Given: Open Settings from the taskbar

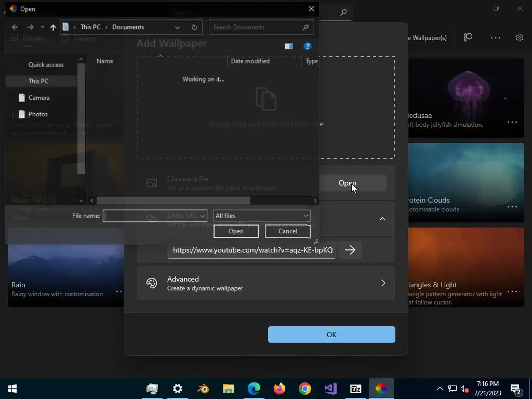Looking at the screenshot, I should (x=178, y=389).
